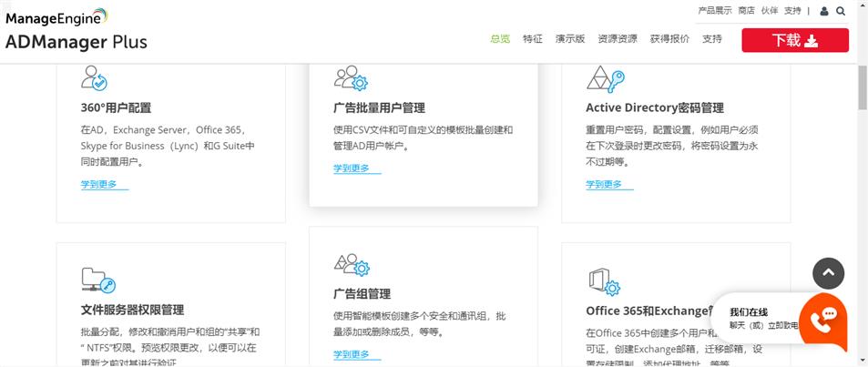Click the ADManager Plus product title
This screenshot has width=868, height=367.
77,42
